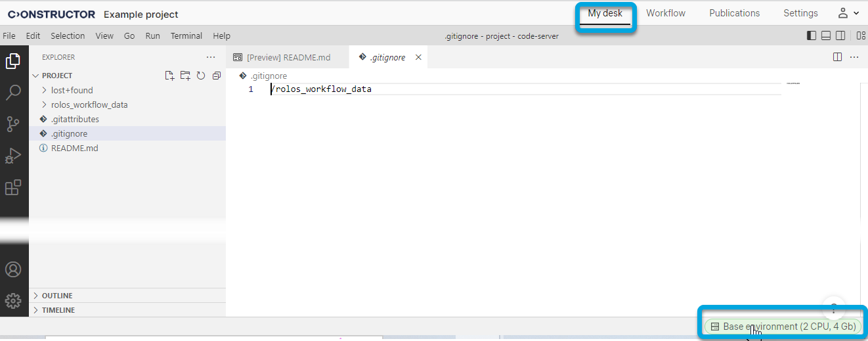Screen dimensions: 868x341
Task: Open the user account dropdown
Action: point(848,13)
